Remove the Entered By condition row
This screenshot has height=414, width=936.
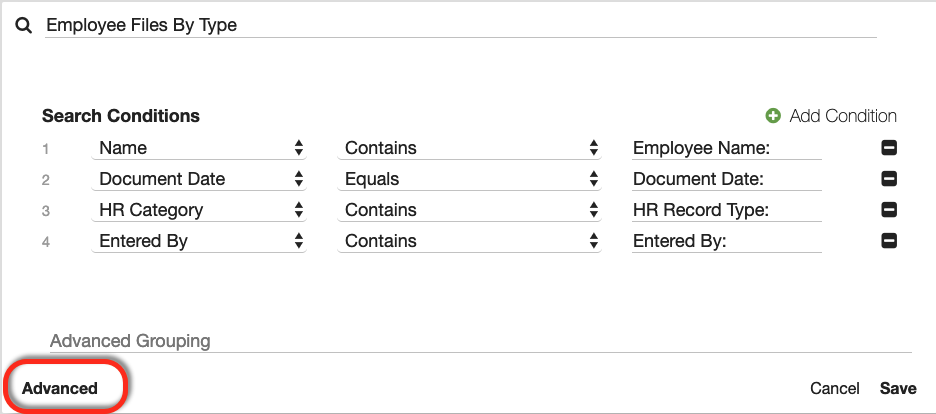click(x=889, y=241)
